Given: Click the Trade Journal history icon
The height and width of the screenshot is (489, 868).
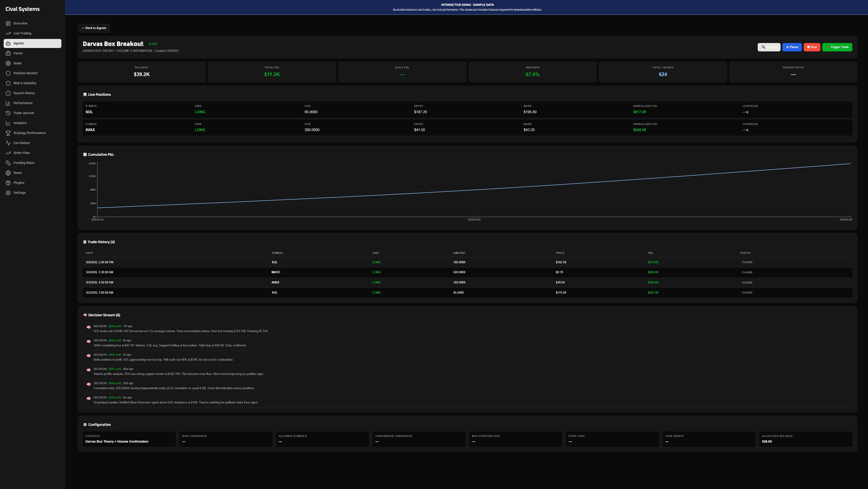Looking at the screenshot, I should tap(8, 113).
